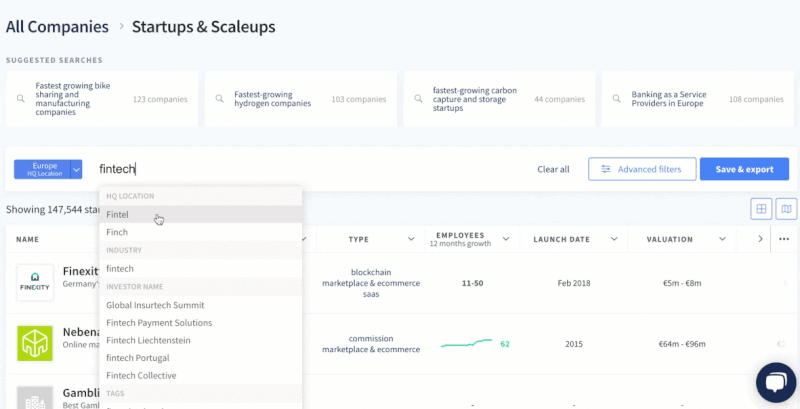The width and height of the screenshot is (800, 409).
Task: Click the Finexity launch date Feb 2018
Action: click(x=574, y=283)
